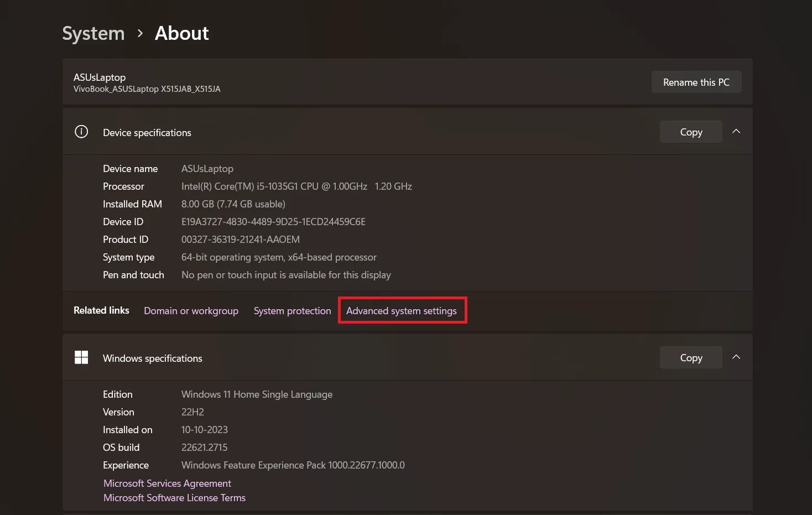Click the System type label

(129, 257)
